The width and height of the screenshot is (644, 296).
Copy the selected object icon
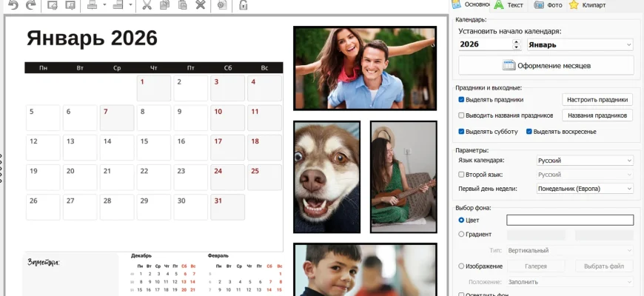coord(164,5)
